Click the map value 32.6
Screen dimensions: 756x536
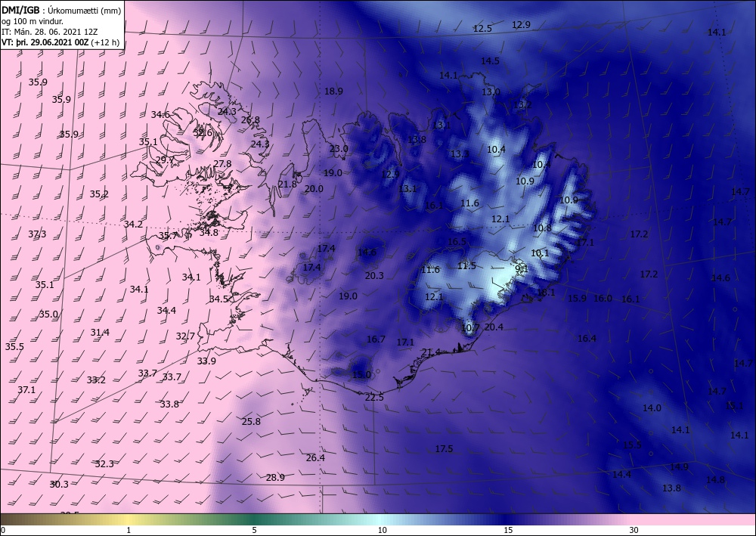(203, 132)
